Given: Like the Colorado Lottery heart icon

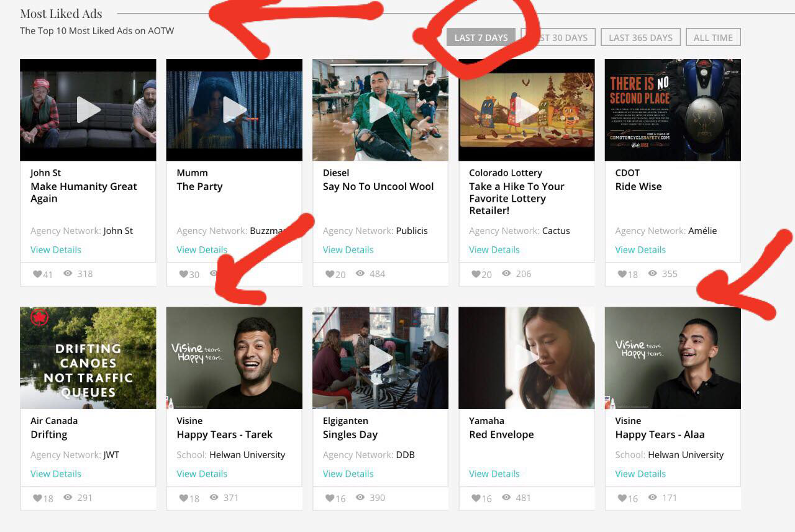Looking at the screenshot, I should 476,274.
